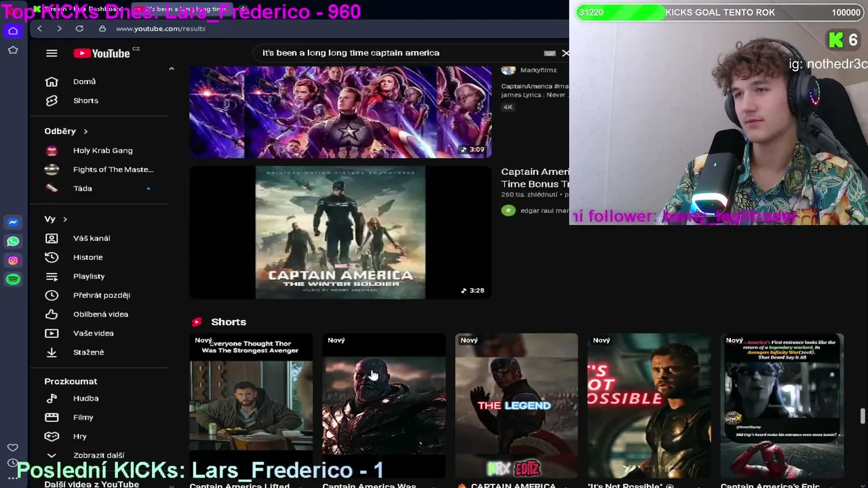The image size is (868, 488).
Task: Open the Thanos short thumbnail
Action: (x=384, y=405)
